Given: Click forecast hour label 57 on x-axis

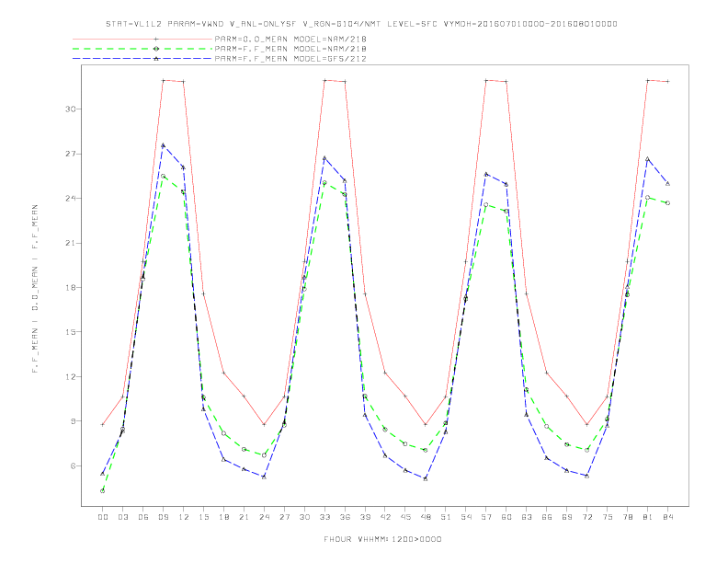Looking at the screenshot, I should (486, 517).
